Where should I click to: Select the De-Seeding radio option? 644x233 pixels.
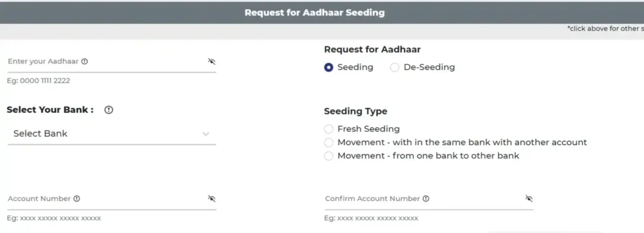(395, 68)
